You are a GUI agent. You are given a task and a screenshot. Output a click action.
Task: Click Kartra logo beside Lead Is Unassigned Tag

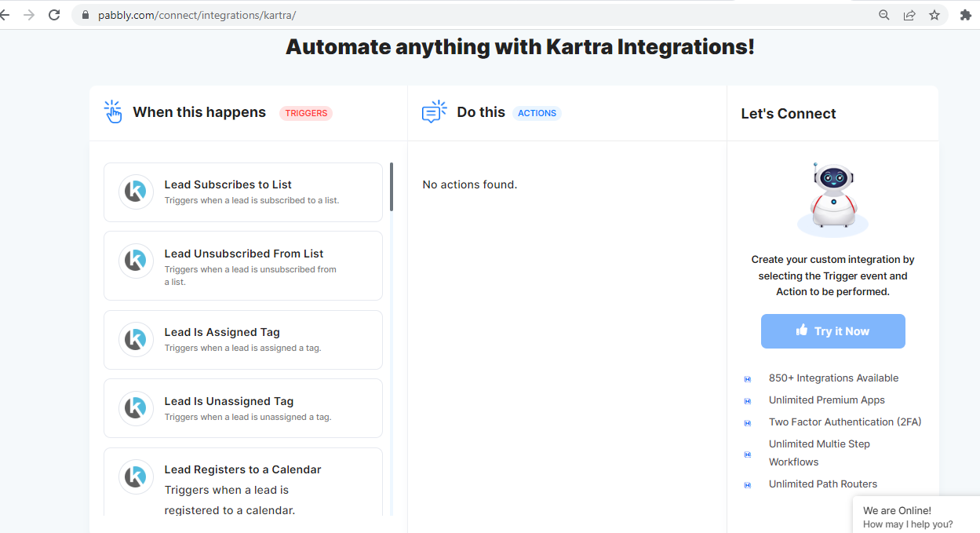click(136, 408)
